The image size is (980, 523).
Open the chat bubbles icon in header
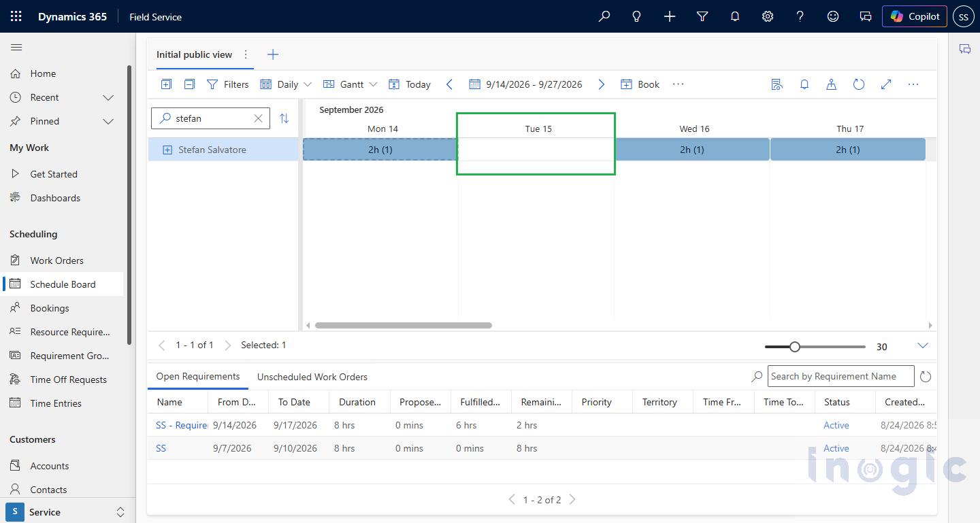pos(866,16)
